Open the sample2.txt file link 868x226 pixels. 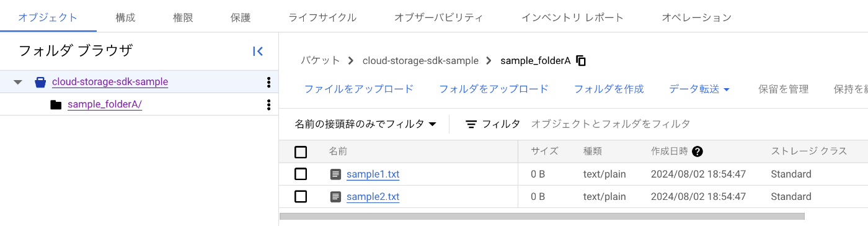(373, 197)
